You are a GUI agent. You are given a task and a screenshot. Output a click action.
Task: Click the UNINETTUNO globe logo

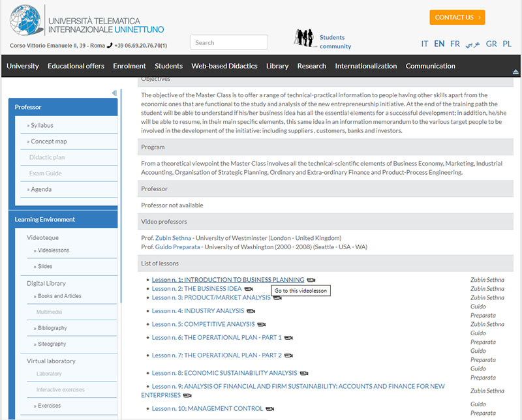26,20
